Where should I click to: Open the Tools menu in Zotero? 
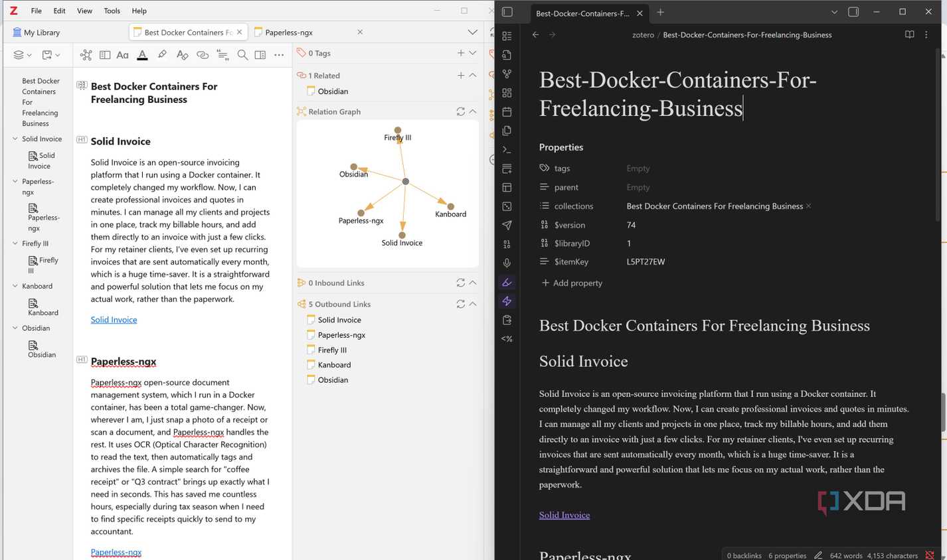(x=112, y=11)
